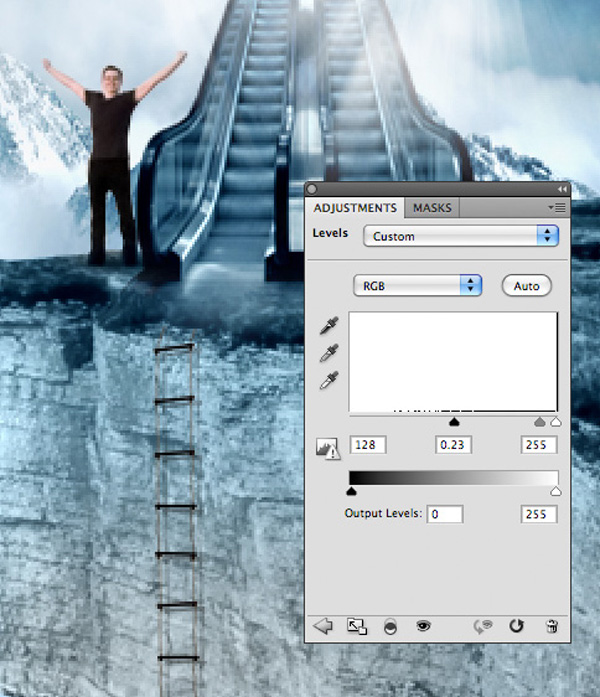Switch to the Masks tab
This screenshot has height=697, width=600.
tap(432, 208)
